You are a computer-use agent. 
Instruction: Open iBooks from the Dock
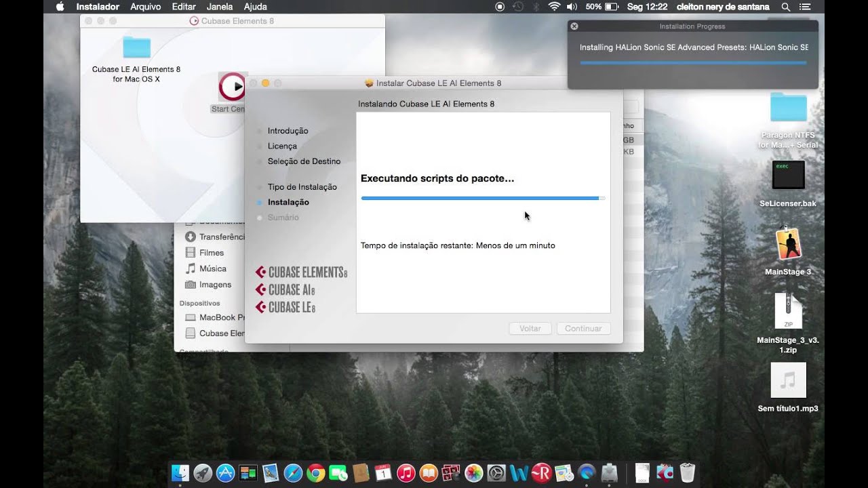(x=429, y=472)
